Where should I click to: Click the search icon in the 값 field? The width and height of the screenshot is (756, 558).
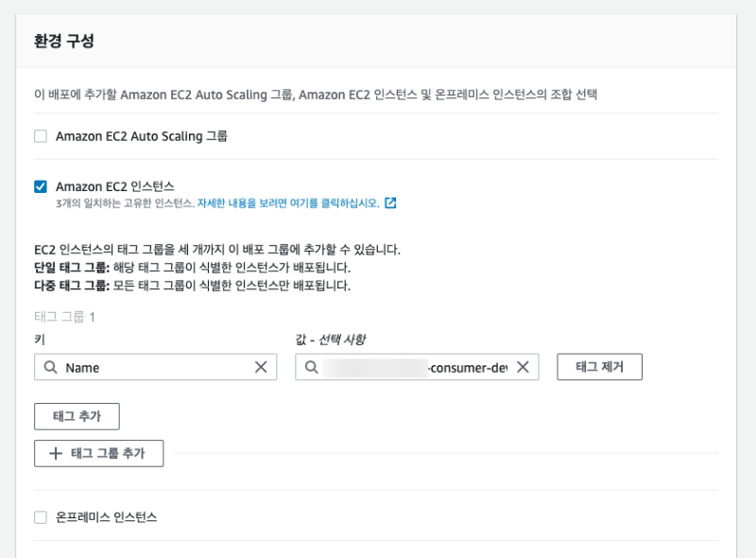[x=311, y=367]
